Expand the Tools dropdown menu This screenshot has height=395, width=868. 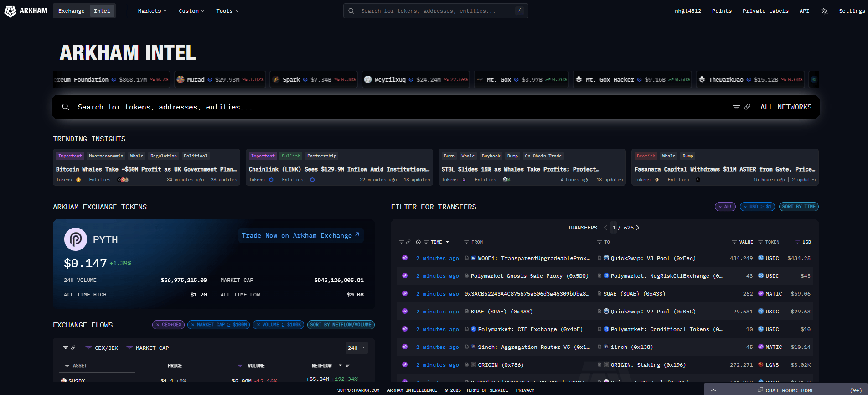(x=227, y=11)
